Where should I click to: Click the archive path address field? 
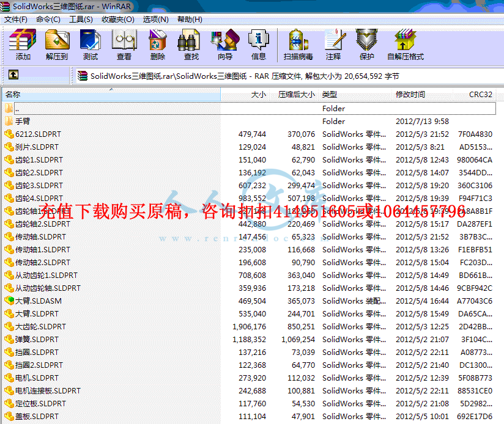(289, 76)
